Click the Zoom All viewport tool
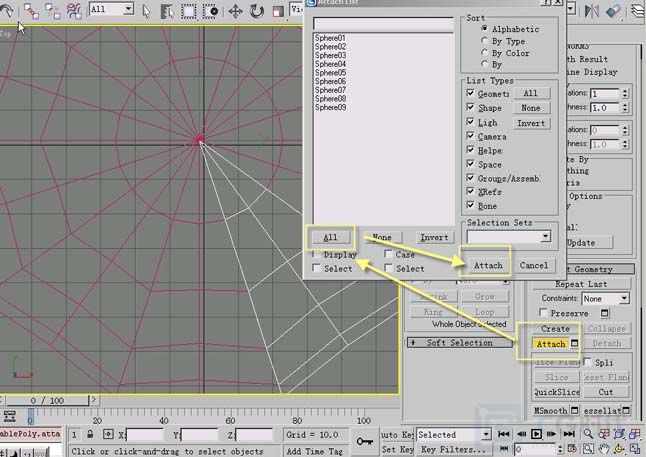The image size is (646, 457). (x=604, y=434)
